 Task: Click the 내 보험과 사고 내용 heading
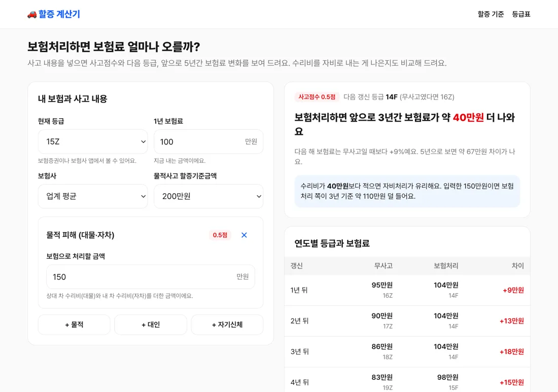(73, 99)
